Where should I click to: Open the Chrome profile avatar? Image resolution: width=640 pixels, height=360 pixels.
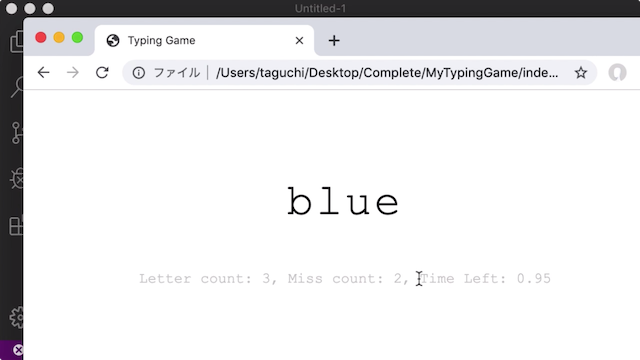[x=617, y=73]
